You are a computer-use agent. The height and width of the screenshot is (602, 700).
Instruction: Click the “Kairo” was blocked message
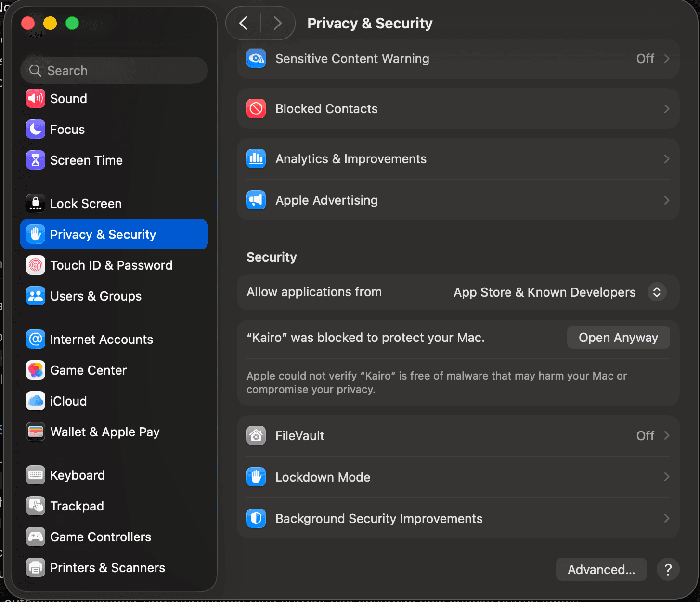pyautogui.click(x=366, y=338)
